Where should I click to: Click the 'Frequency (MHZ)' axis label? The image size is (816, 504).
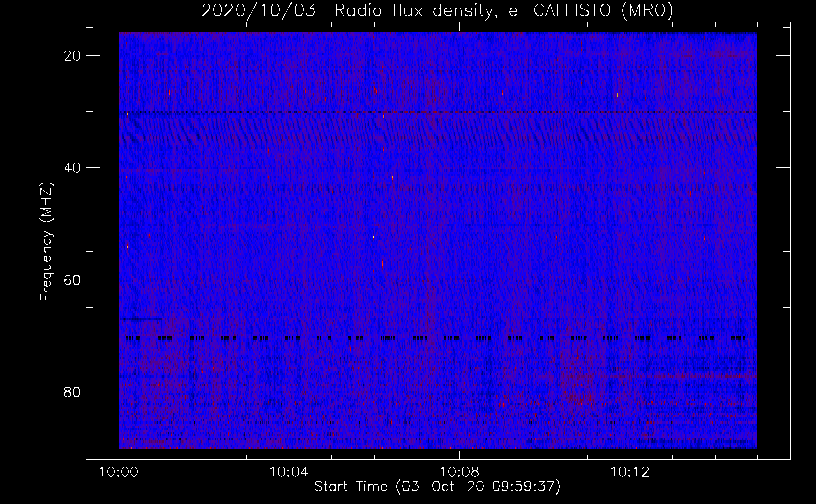click(x=46, y=242)
